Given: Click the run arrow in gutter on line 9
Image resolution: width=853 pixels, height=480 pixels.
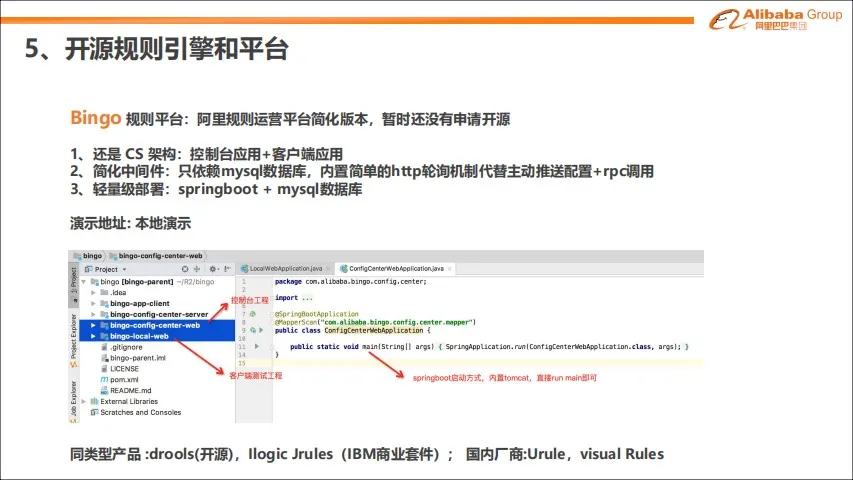Looking at the screenshot, I should tap(261, 330).
